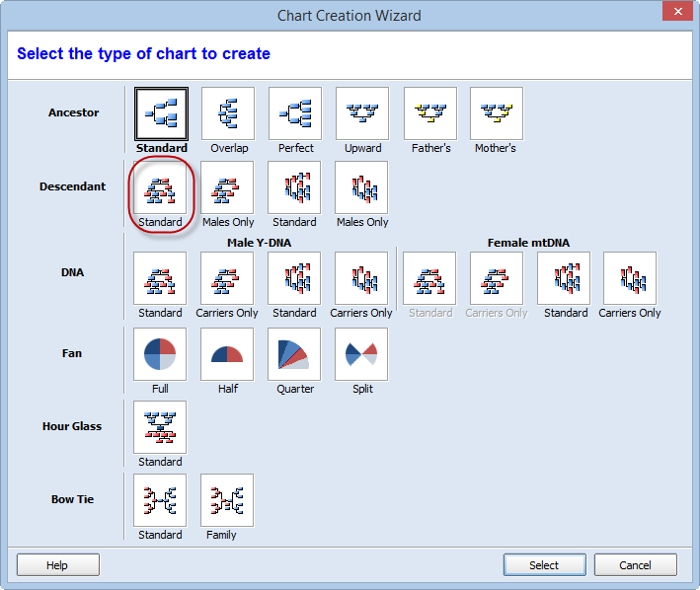This screenshot has width=700, height=590.
Task: Confirm with the Select button
Action: (x=545, y=565)
